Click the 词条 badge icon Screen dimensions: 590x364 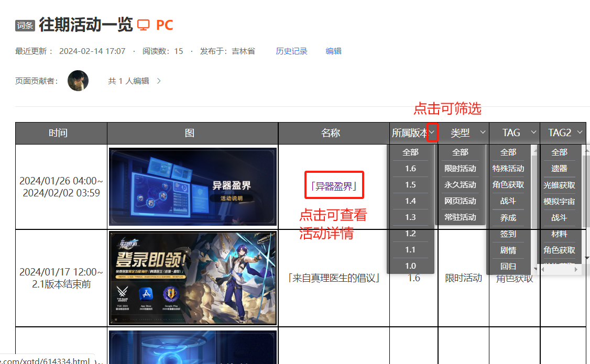coord(25,25)
